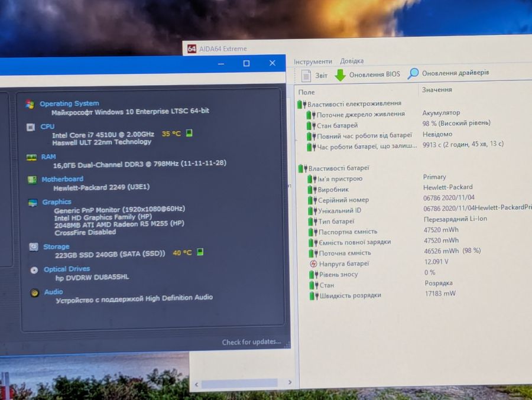
Task: Click the horizontal scrollbar thumb in AIDA64
Action: click(239, 383)
